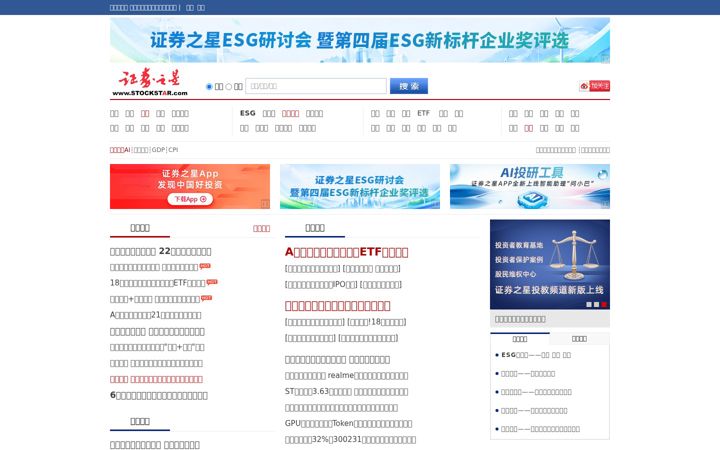This screenshot has height=450, width=720.
Task: Open the AI投研工具 banner
Action: click(530, 186)
